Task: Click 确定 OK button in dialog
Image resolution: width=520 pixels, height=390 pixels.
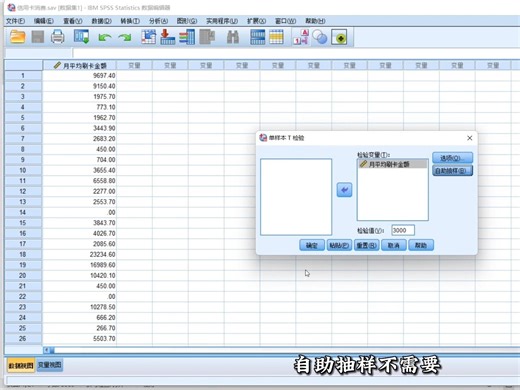Action: click(x=312, y=245)
